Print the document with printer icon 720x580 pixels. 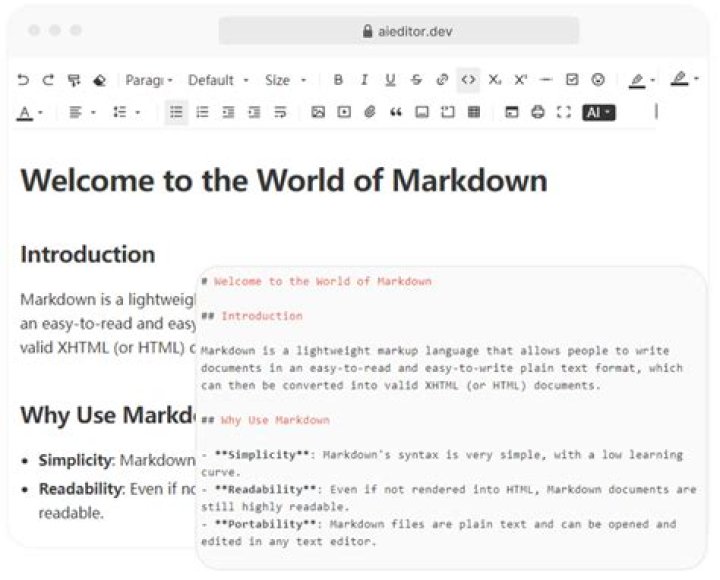538,113
